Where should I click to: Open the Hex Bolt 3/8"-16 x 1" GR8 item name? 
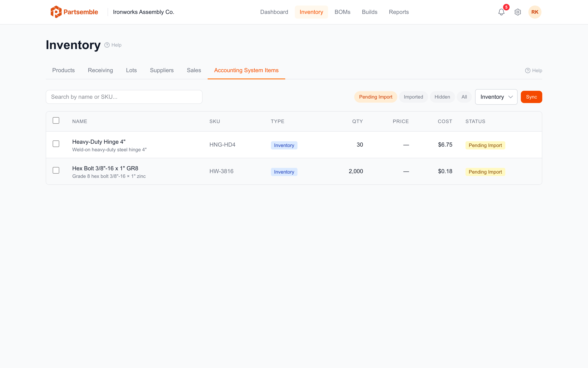(x=105, y=168)
